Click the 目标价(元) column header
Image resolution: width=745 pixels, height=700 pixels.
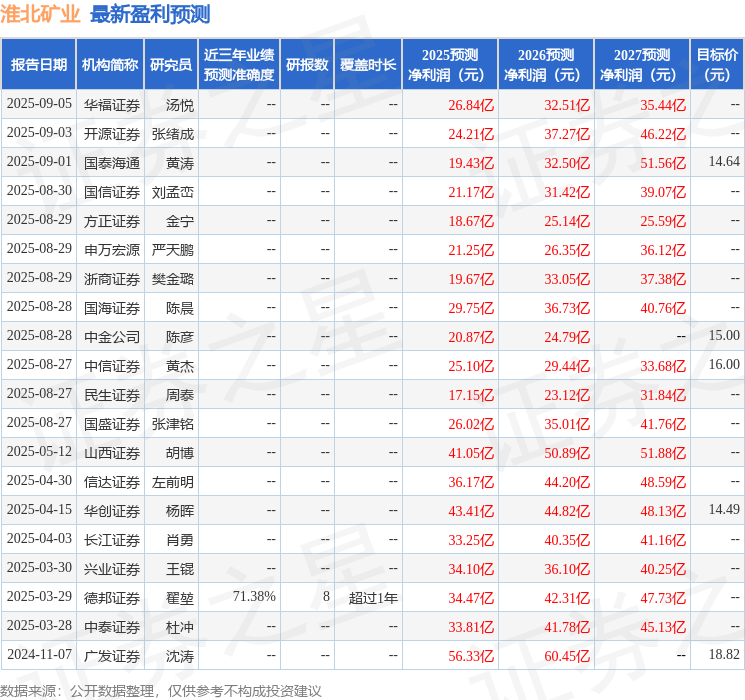pos(717,65)
